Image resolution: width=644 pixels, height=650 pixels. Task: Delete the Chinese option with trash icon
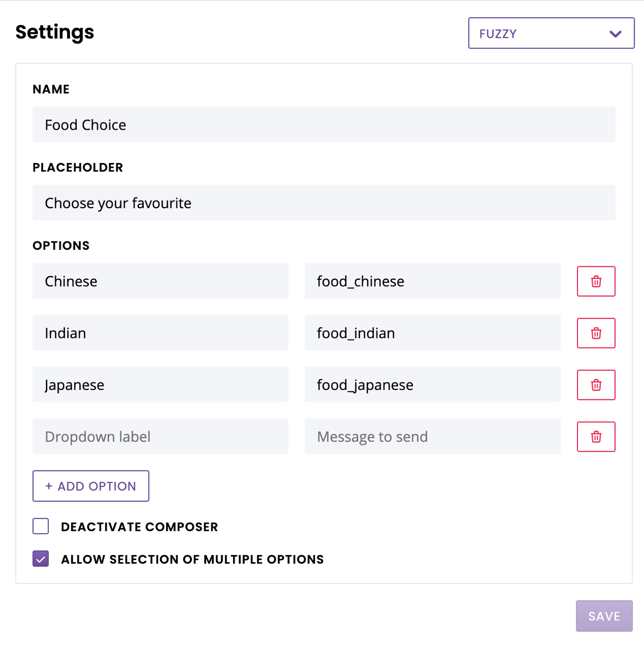(x=596, y=281)
